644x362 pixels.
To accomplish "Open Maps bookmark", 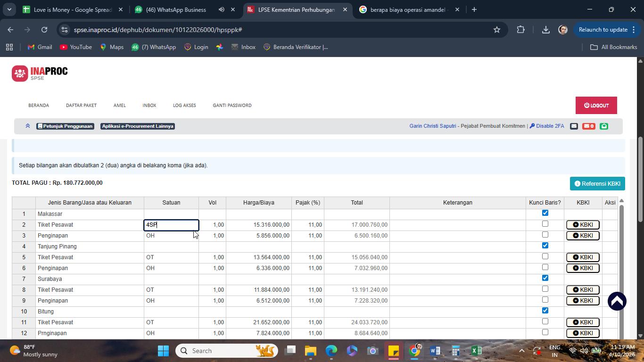I will pos(112,47).
